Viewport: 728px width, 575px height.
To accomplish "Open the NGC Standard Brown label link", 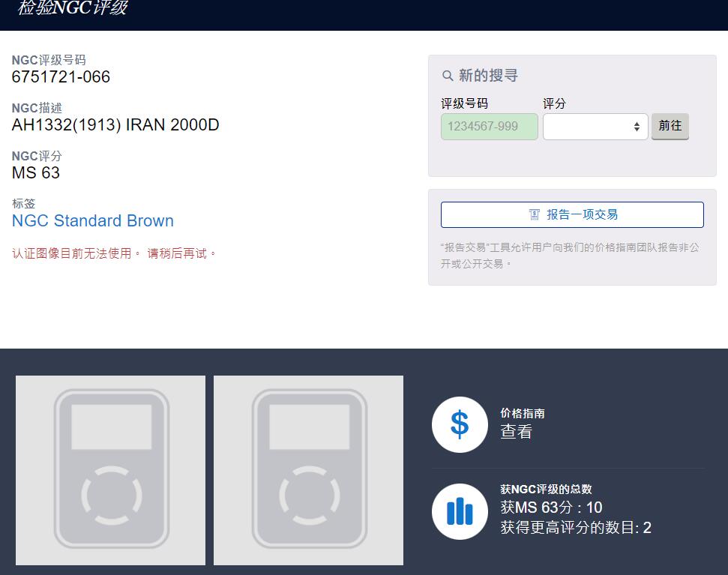I will click(93, 220).
